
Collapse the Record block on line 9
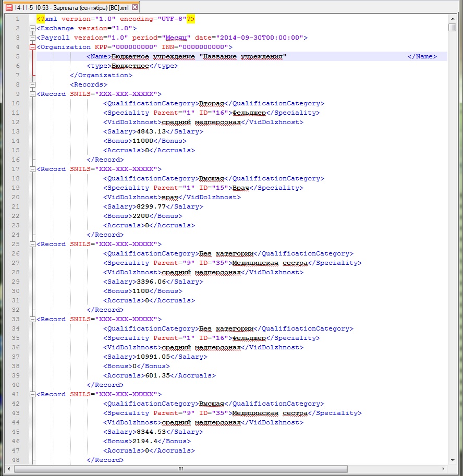[x=33, y=94]
